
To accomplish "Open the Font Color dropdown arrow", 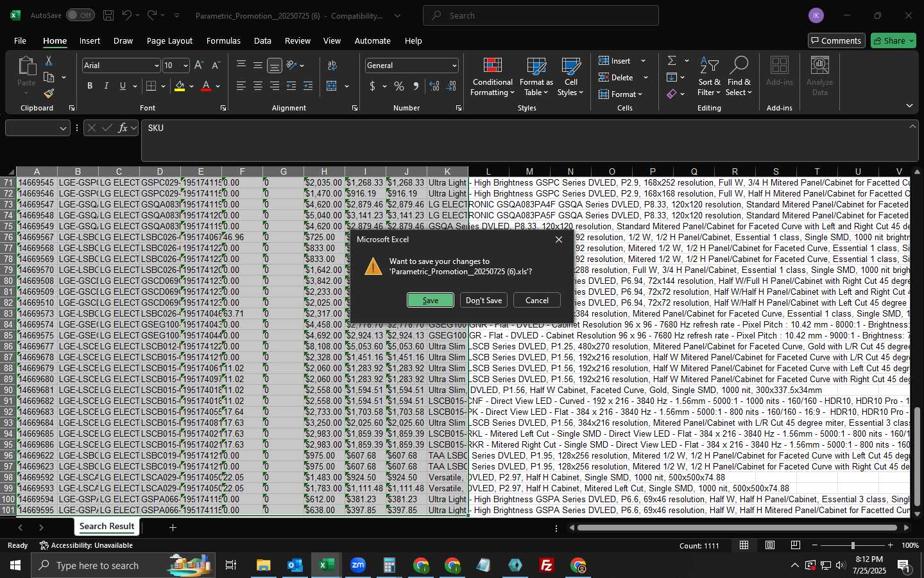I will tap(218, 86).
